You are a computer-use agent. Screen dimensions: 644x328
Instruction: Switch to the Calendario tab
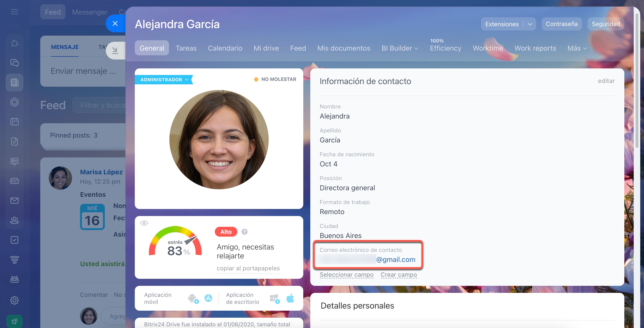(x=225, y=48)
